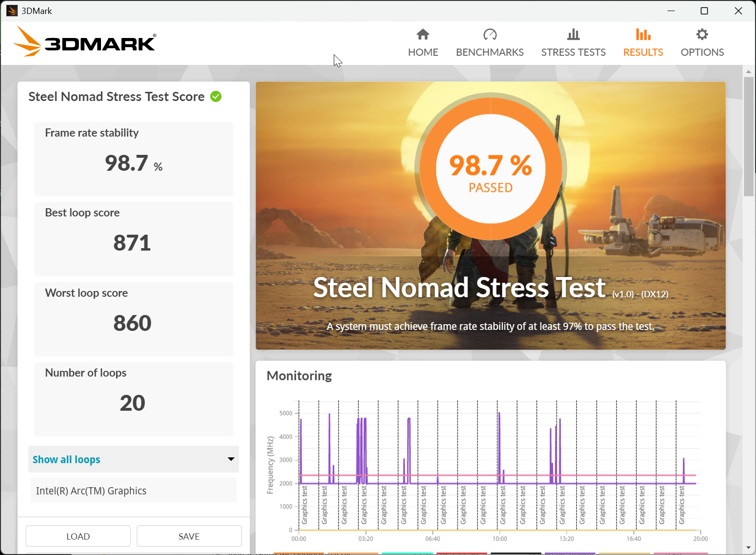Click the "4000" frequency axis value

pos(286,437)
